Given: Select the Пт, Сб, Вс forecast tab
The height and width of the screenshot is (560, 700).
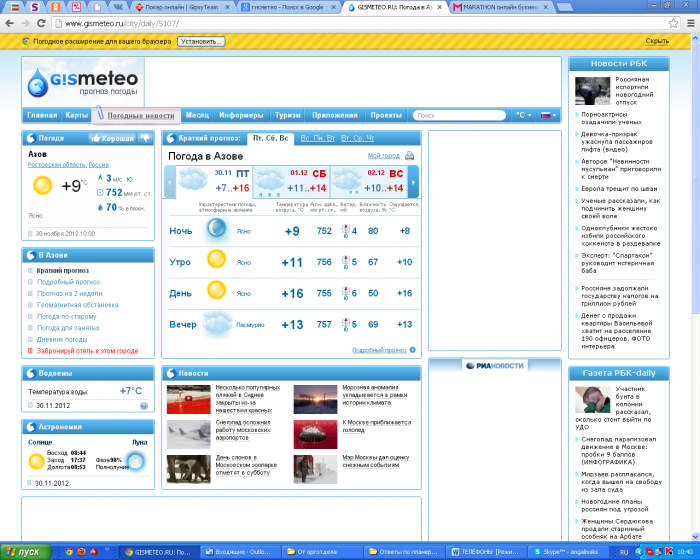Looking at the screenshot, I should click(271, 138).
